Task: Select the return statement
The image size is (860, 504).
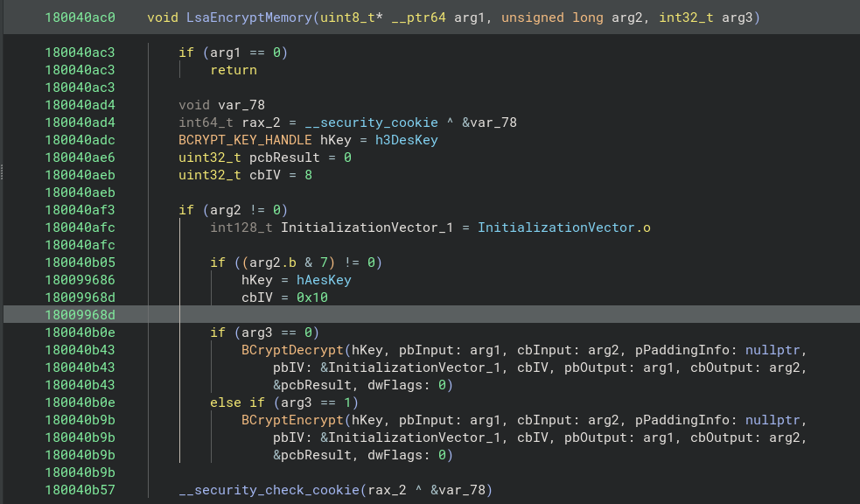Action: click(x=234, y=70)
